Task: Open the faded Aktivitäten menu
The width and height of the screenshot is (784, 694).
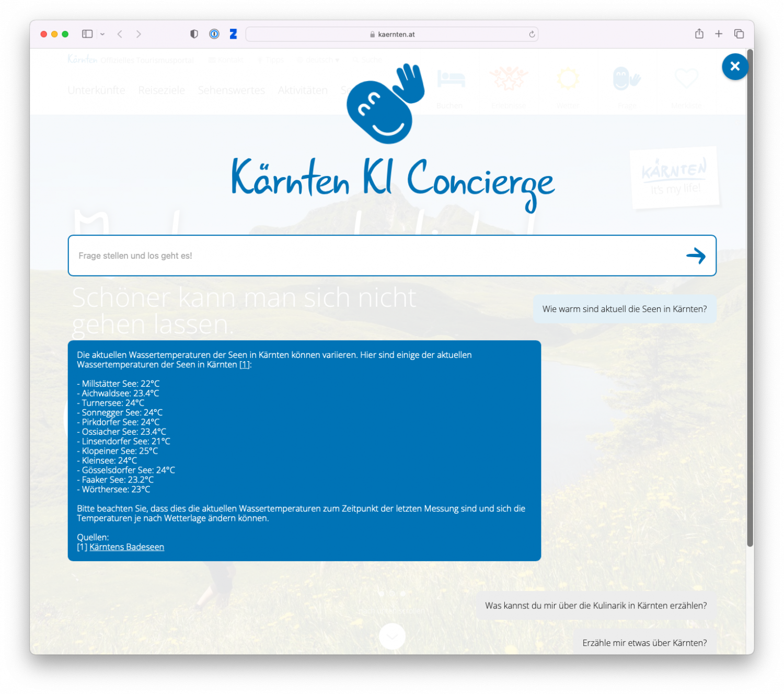Action: 303,90
